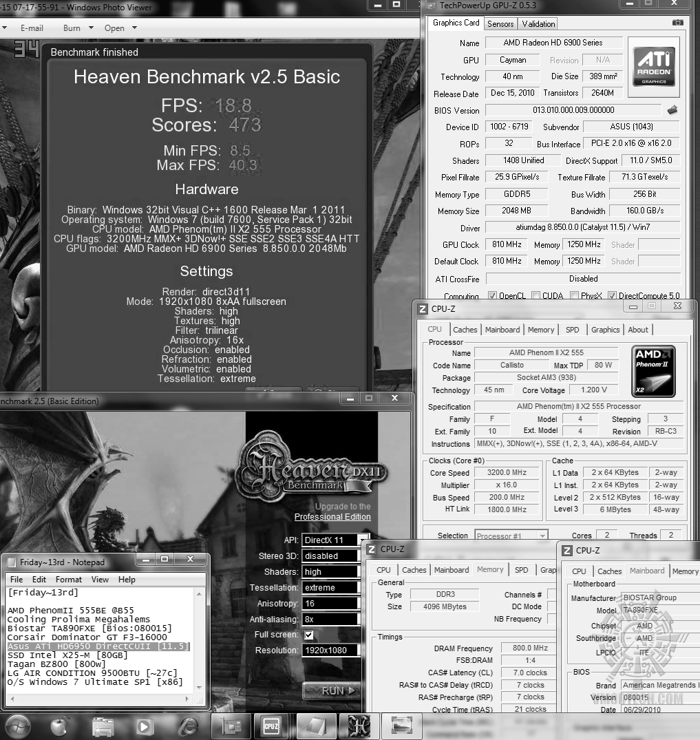Click the BIOS Version field in GPU-Z
The width and height of the screenshot is (700, 740).
(x=573, y=110)
